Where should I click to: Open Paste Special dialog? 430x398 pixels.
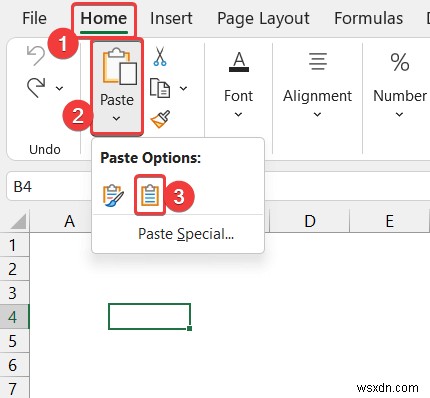pos(186,234)
